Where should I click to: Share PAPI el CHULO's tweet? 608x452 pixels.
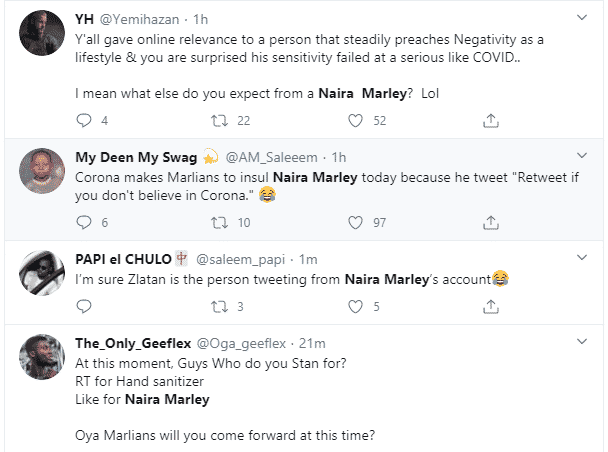pos(490,306)
